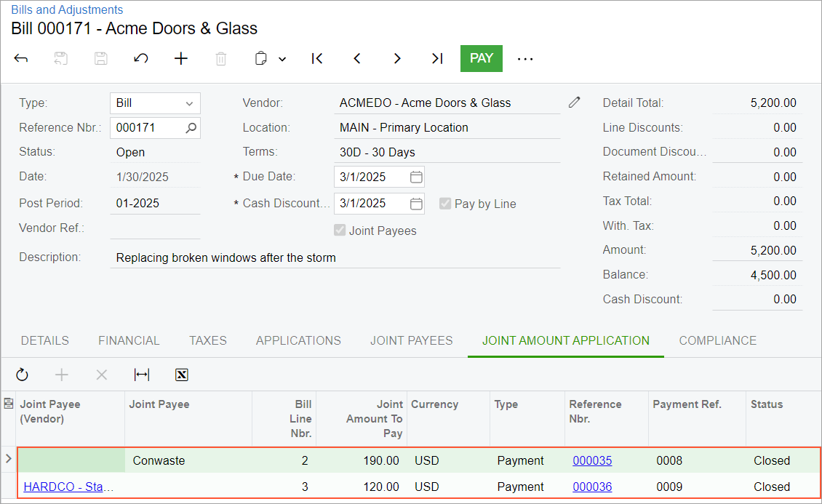Toggle the Pay by Line checkbox
The height and width of the screenshot is (504, 822).
446,204
